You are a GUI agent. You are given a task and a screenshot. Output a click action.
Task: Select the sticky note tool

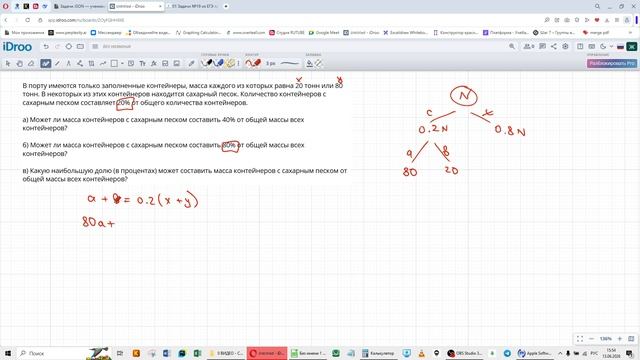[x=131, y=63]
